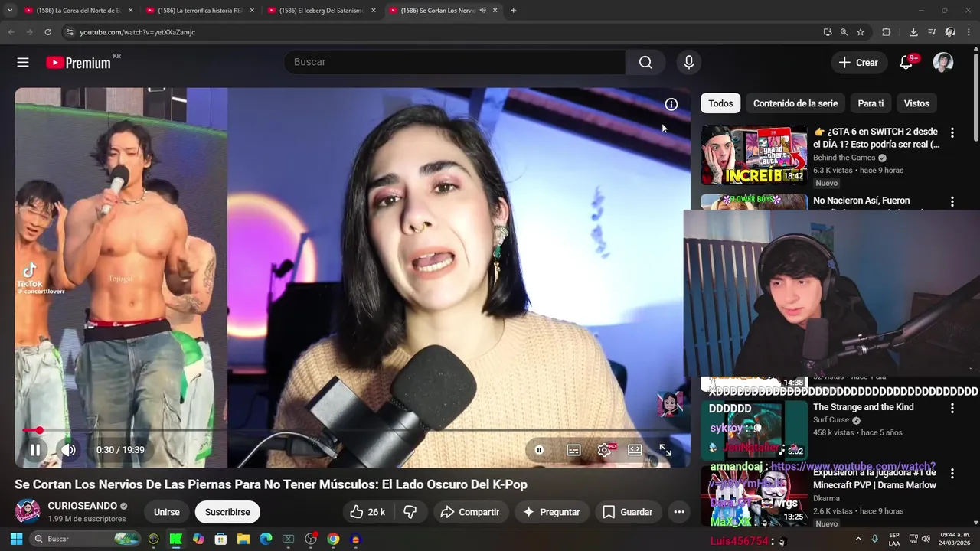Open Google Chrome taskbar icon
This screenshot has width=980, height=551.
click(x=333, y=539)
